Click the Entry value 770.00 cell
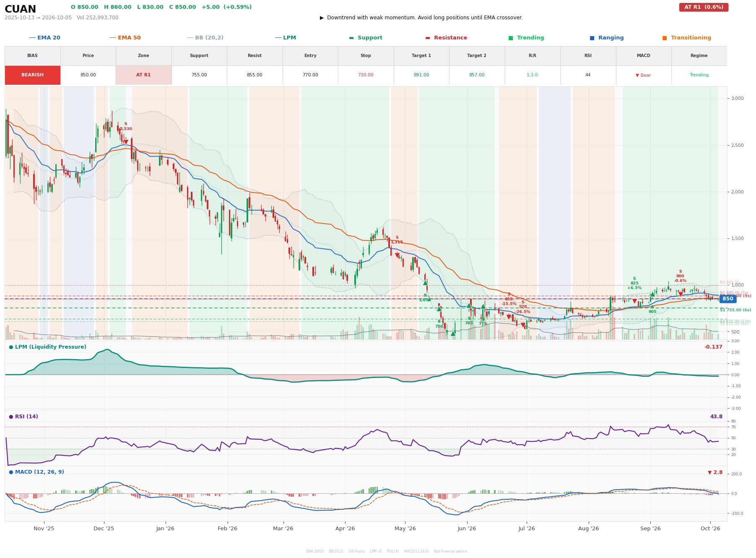The image size is (756, 558). (310, 75)
